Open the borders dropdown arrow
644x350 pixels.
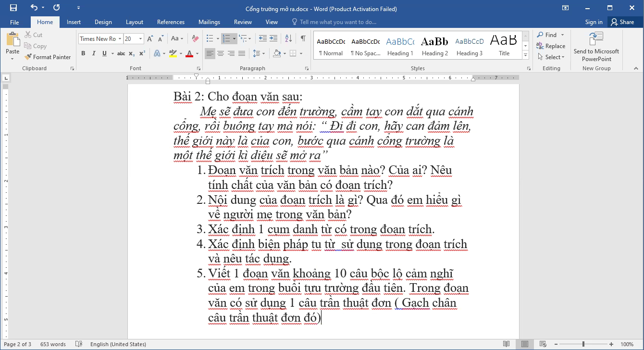pos(301,53)
